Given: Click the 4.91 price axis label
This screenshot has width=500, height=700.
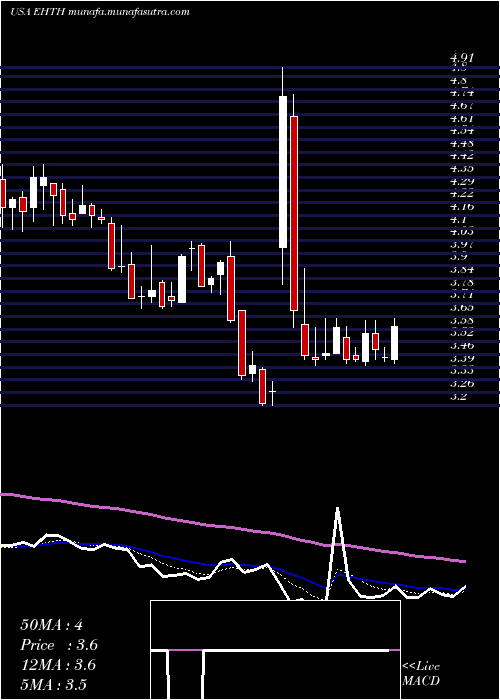Looking at the screenshot, I should pyautogui.click(x=462, y=58).
